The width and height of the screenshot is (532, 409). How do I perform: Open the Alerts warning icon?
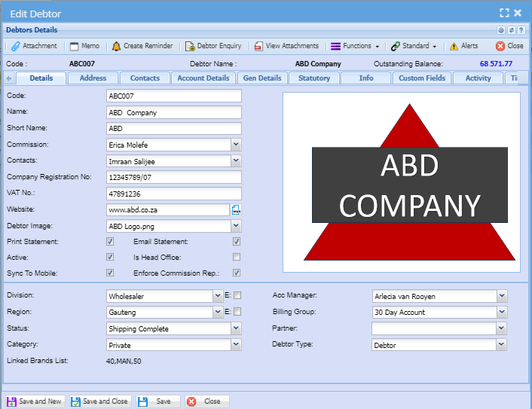[x=454, y=46]
